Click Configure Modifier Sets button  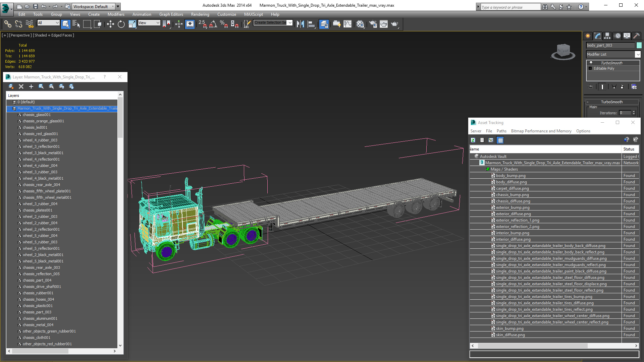[x=634, y=86]
